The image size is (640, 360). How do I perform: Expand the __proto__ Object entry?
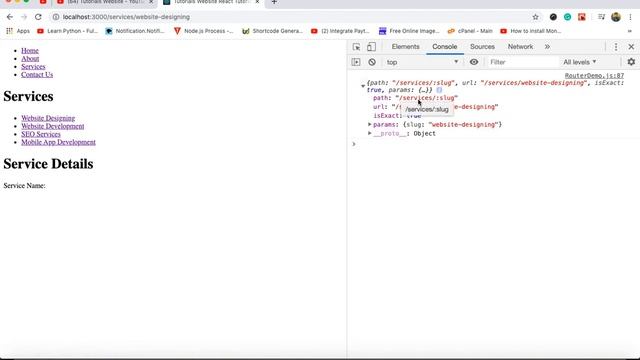point(369,133)
